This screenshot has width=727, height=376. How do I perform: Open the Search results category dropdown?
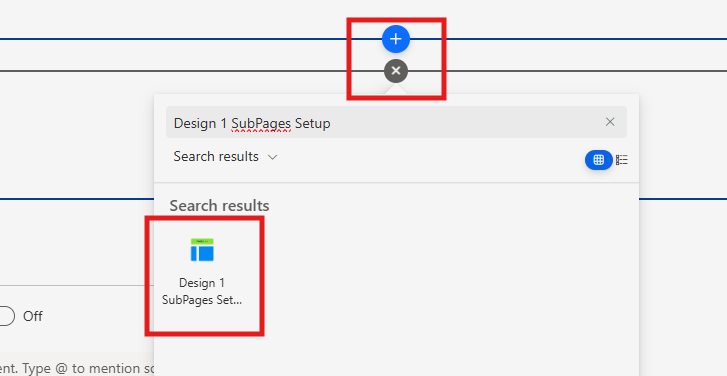coord(225,157)
